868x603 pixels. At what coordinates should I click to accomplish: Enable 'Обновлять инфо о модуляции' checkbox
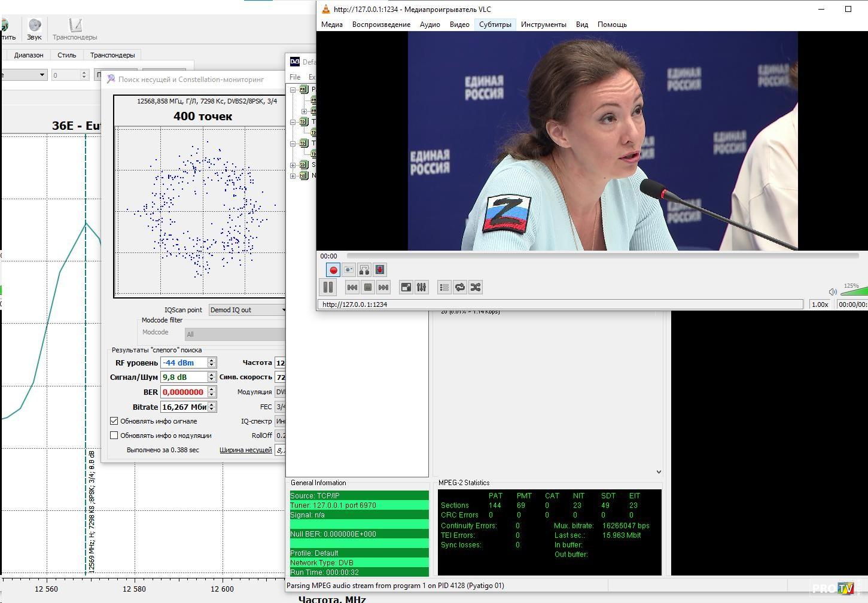click(114, 435)
